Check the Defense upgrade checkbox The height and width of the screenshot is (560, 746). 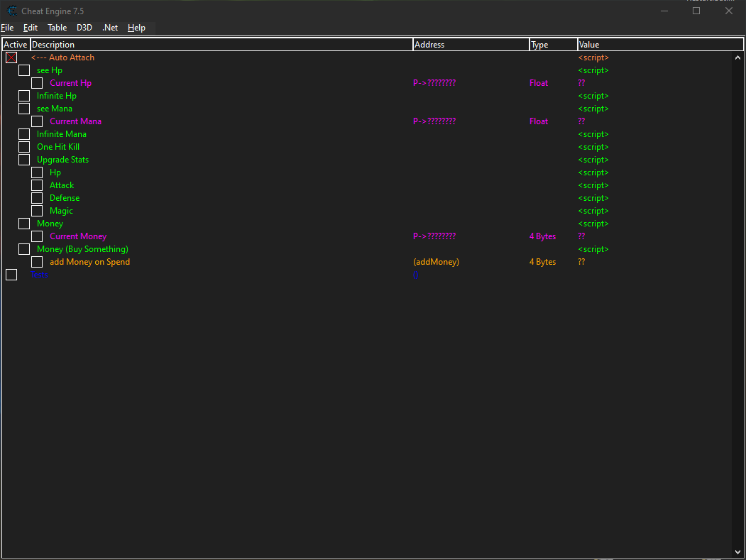click(x=37, y=198)
